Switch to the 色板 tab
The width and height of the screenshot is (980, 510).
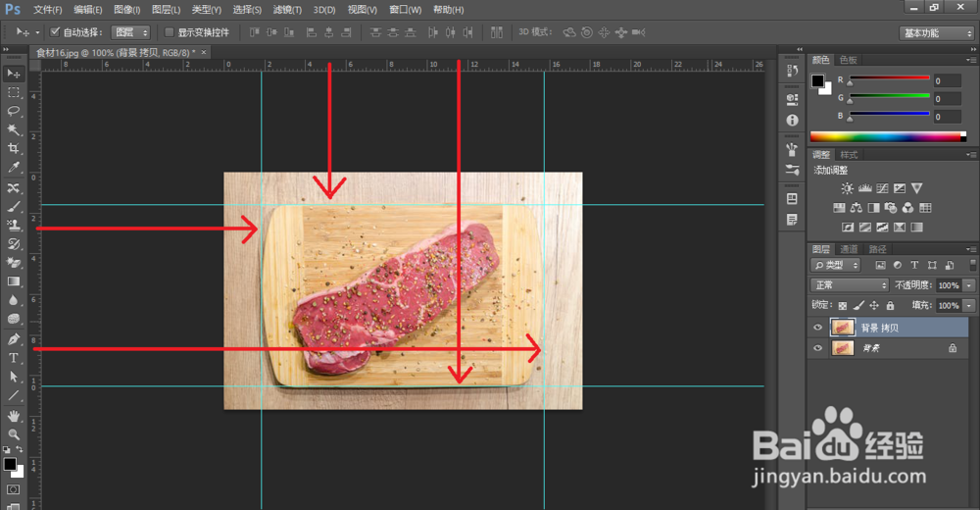[x=848, y=60]
